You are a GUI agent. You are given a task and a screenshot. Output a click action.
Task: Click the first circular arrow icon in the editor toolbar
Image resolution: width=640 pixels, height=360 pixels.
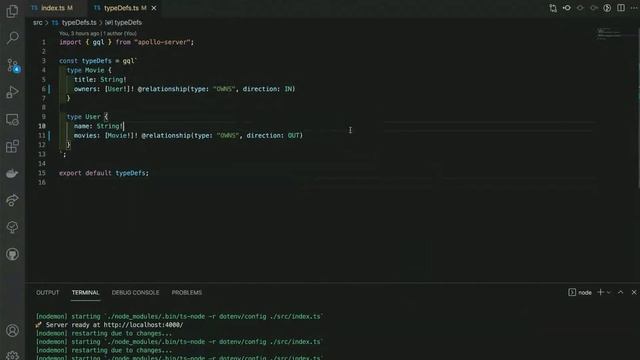580,8
